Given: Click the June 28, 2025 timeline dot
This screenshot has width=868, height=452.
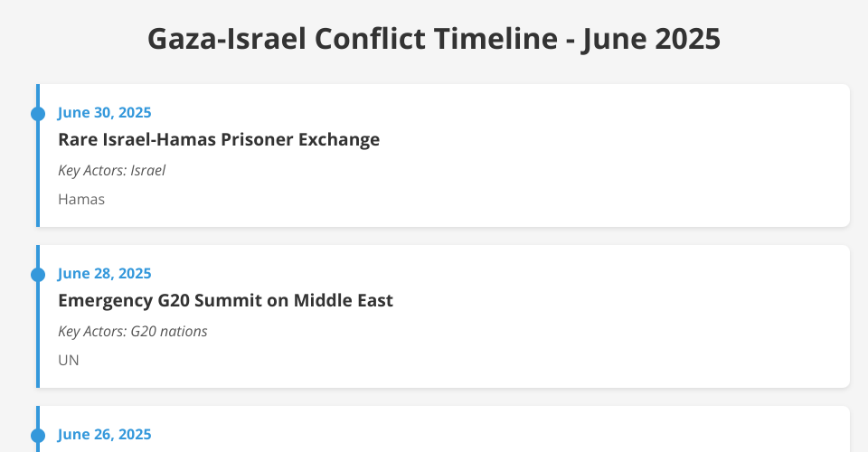Looking at the screenshot, I should (38, 275).
